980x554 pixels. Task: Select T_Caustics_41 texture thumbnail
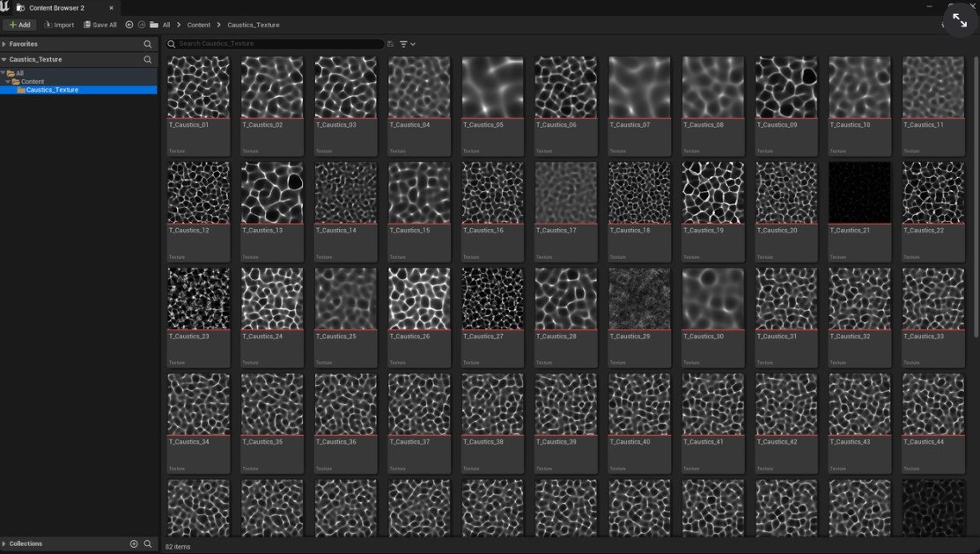coord(713,404)
